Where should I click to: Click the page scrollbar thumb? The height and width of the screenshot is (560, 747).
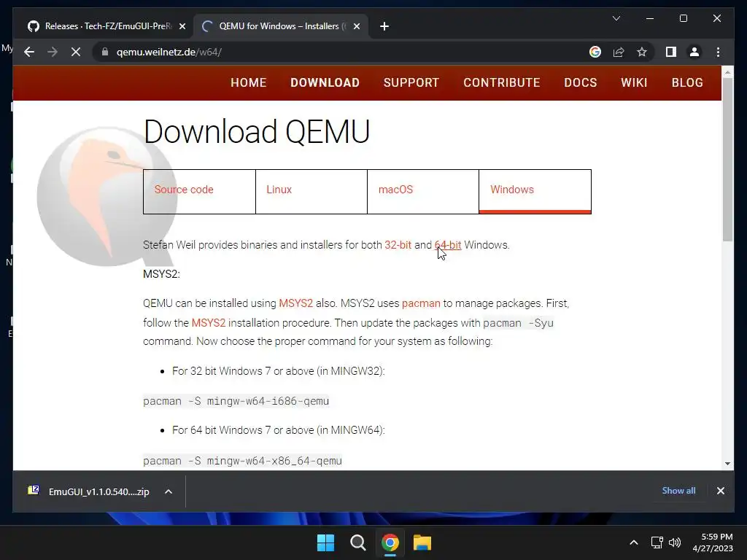pos(727,159)
